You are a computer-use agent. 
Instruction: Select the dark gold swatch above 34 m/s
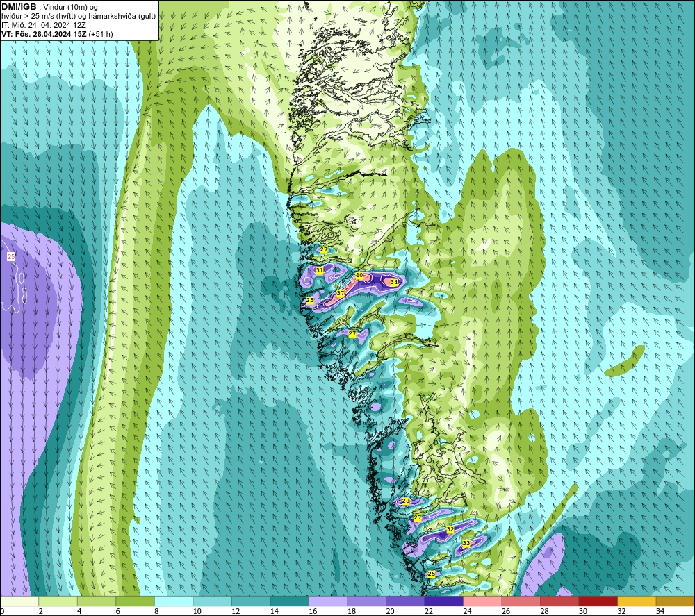pyautogui.click(x=675, y=601)
